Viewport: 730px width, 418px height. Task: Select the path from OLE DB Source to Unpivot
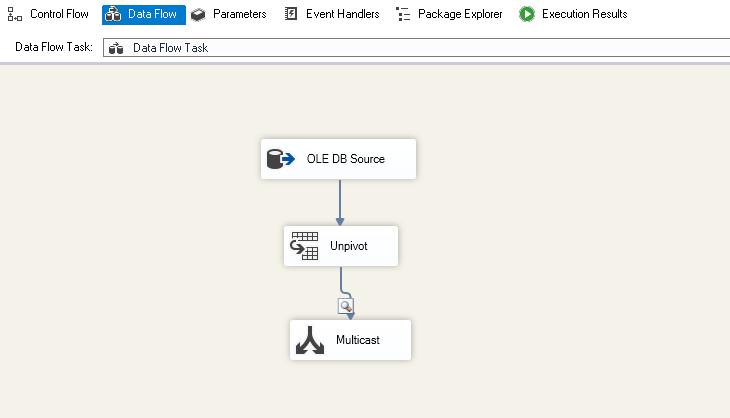point(340,202)
